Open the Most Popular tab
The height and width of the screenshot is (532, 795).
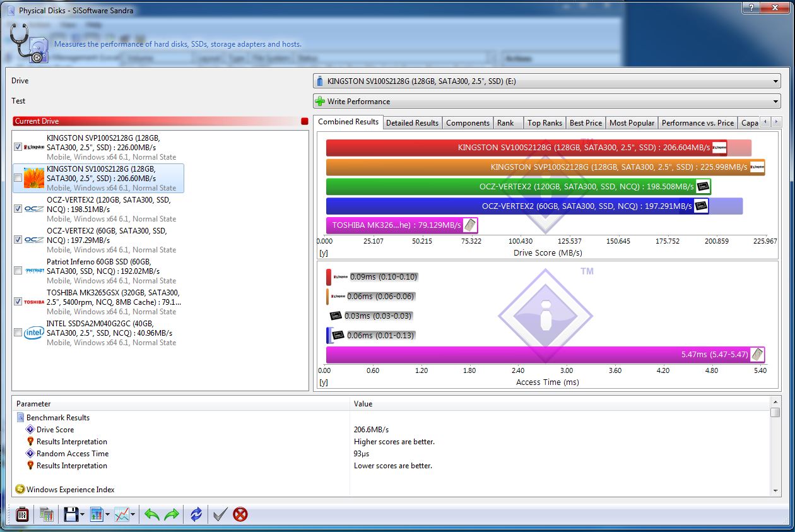632,123
